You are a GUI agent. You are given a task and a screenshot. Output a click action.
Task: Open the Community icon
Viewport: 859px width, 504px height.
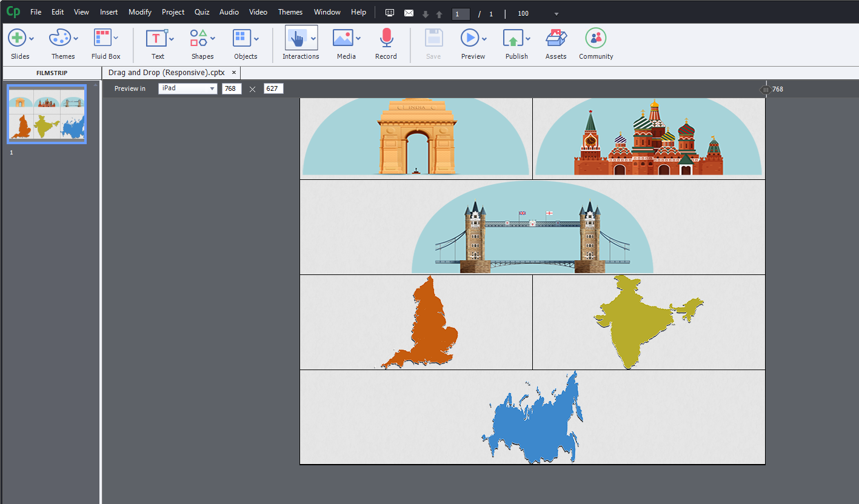coord(595,38)
